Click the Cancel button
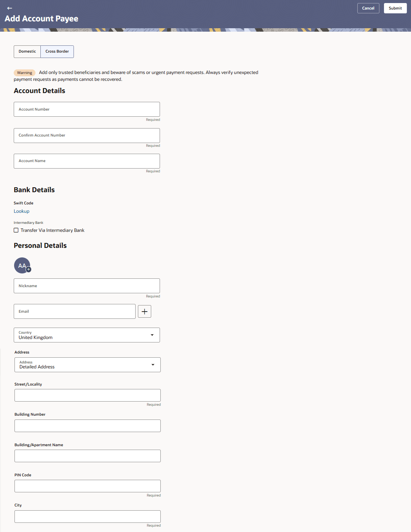The image size is (411, 532). pos(368,8)
